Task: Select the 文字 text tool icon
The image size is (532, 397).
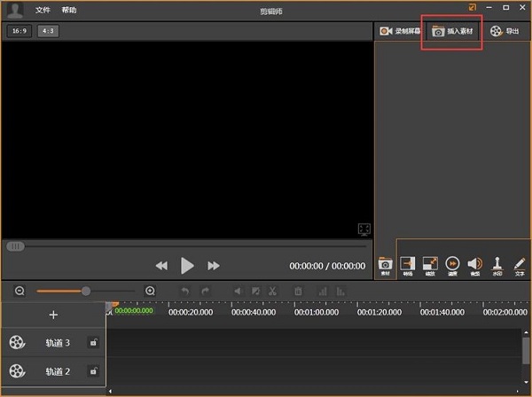Action: (520, 265)
